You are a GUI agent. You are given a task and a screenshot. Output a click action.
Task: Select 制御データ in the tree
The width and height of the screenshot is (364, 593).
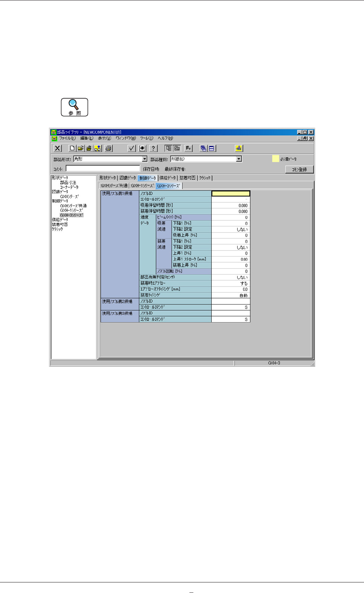pyautogui.click(x=60, y=201)
